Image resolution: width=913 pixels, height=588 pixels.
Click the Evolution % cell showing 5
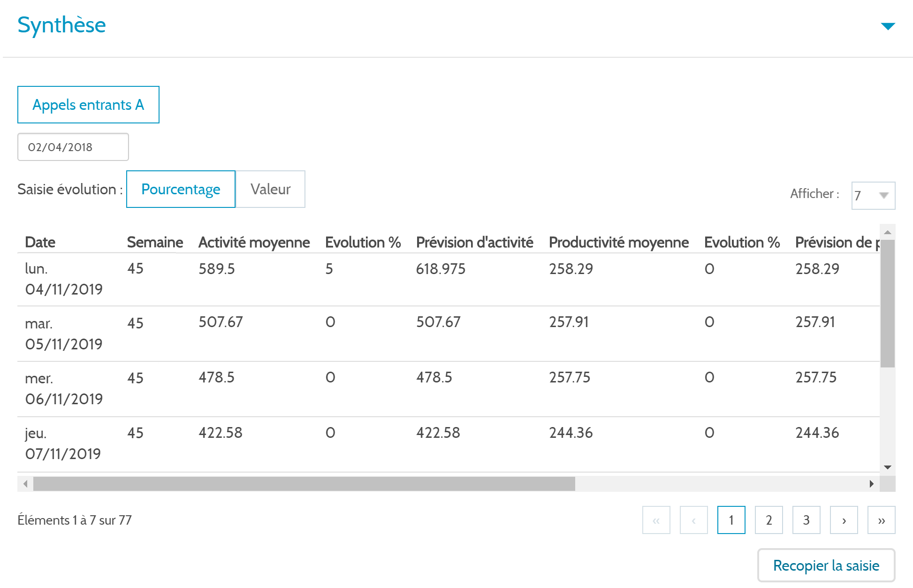[x=329, y=269]
